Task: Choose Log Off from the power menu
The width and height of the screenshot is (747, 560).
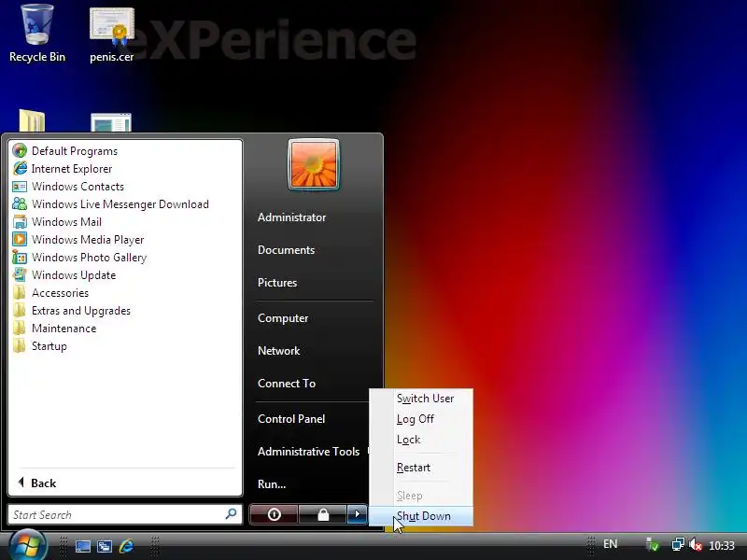Action: (x=422, y=419)
